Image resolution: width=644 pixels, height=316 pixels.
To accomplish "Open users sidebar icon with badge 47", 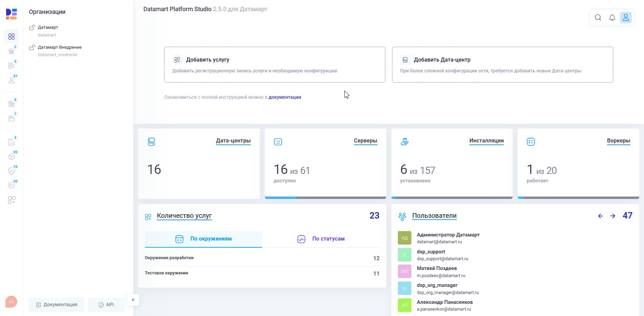I will pyautogui.click(x=12, y=80).
